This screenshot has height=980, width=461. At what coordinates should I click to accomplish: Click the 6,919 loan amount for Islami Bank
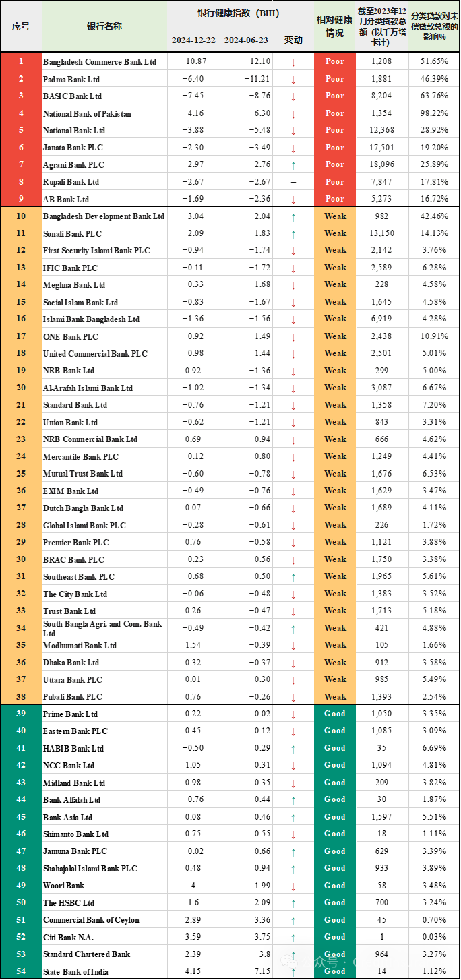[382, 319]
